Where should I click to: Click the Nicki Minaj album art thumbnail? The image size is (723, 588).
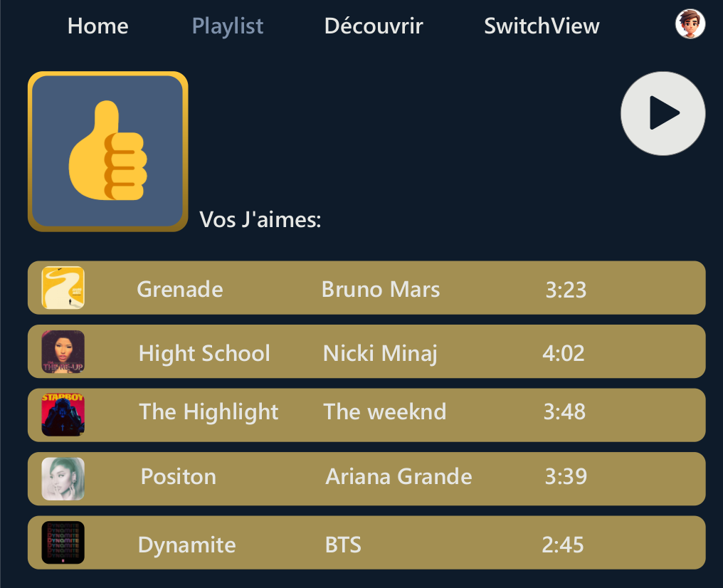click(x=63, y=352)
